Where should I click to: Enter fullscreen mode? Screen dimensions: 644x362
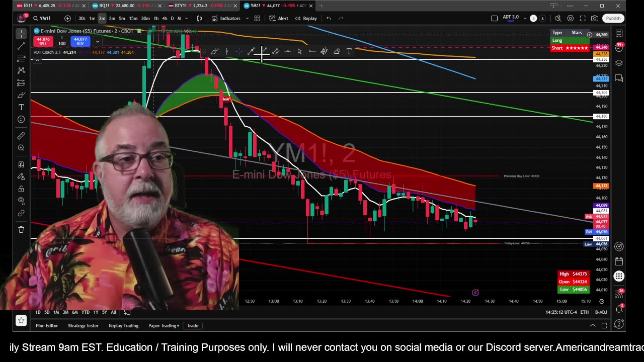click(x=583, y=19)
